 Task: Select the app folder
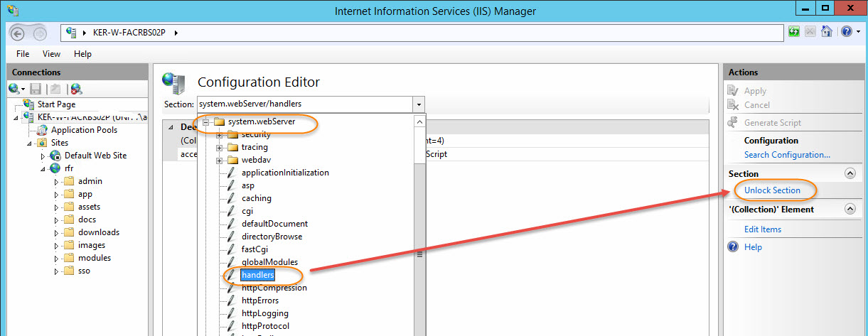click(85, 194)
